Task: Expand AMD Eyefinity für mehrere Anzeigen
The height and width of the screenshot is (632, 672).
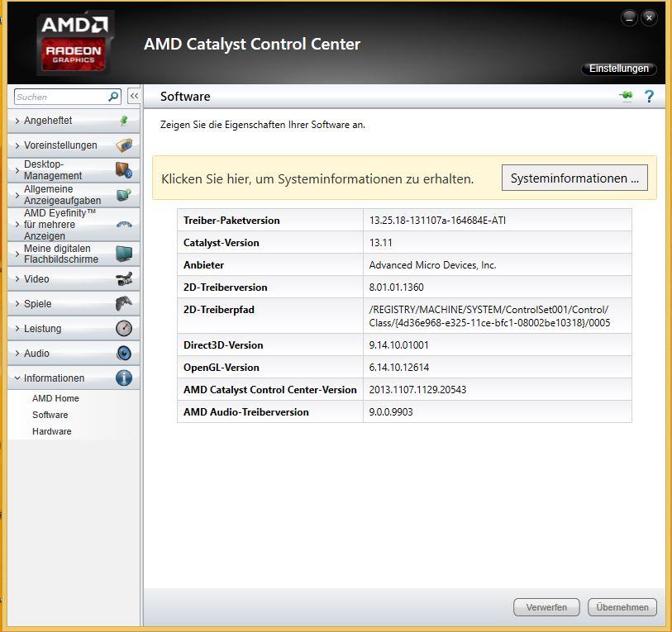Action: (74, 224)
